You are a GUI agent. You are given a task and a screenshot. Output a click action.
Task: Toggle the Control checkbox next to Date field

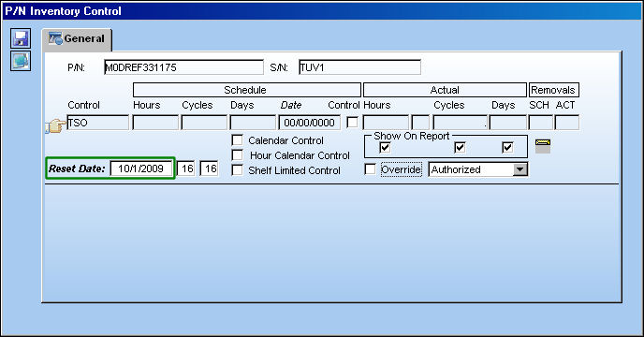point(352,123)
